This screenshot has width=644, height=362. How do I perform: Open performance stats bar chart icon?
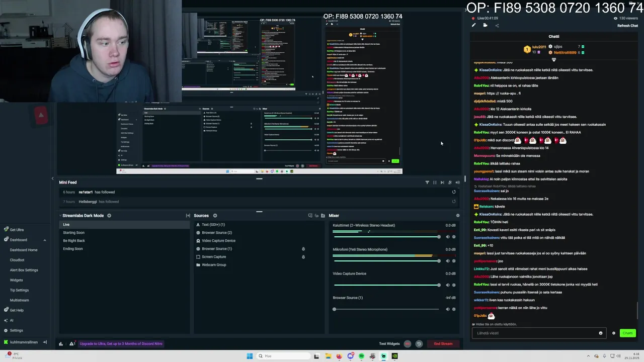[x=61, y=344]
